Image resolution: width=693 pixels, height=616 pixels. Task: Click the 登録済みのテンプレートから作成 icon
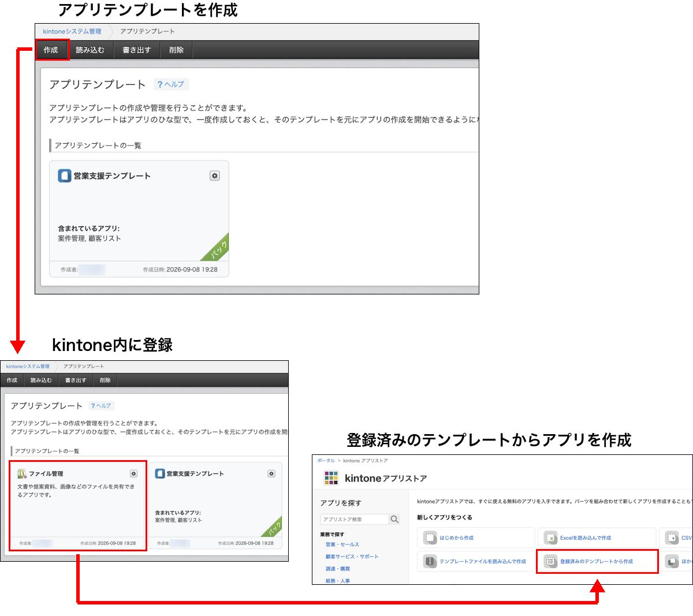point(550,561)
